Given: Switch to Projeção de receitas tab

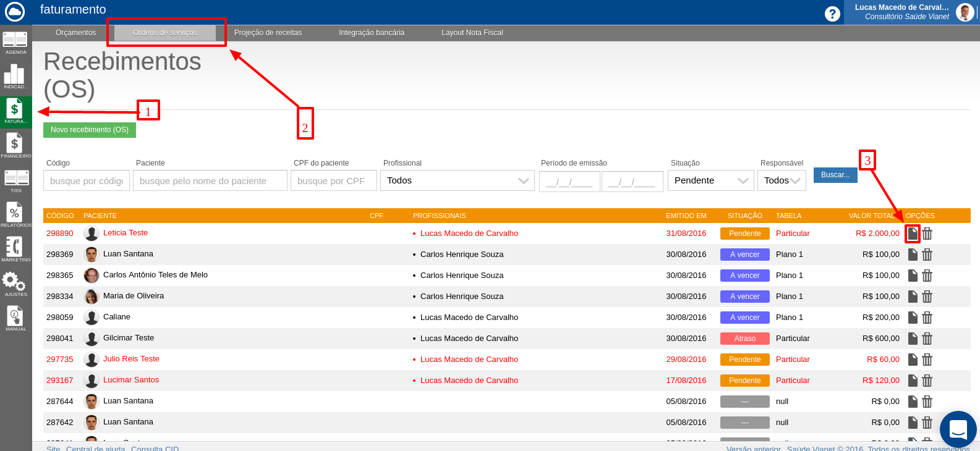Looking at the screenshot, I should [x=268, y=33].
